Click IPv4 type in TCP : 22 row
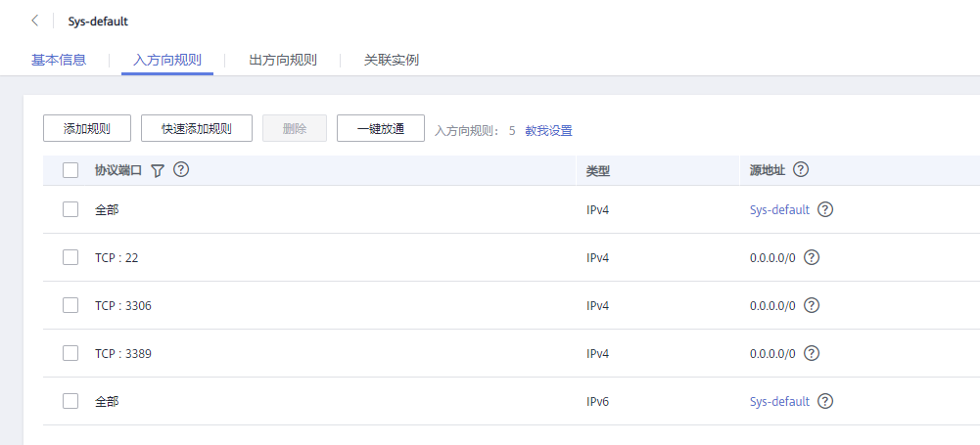Image resolution: width=980 pixels, height=445 pixels. (x=597, y=258)
